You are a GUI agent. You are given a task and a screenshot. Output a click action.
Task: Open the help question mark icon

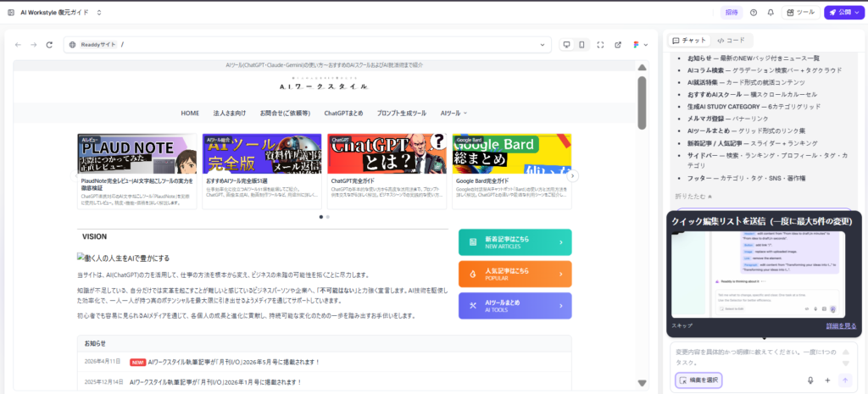point(754,13)
